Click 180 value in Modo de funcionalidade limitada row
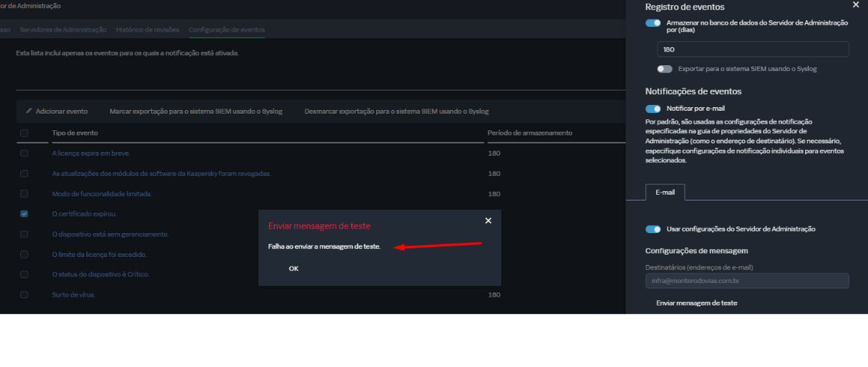This screenshot has height=367, width=868. 494,194
